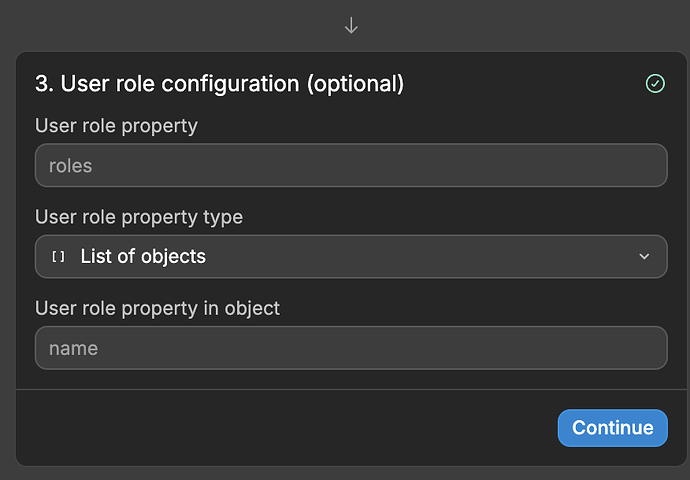Click the dropdown chevron beside List of objects
This screenshot has width=690, height=480.
(x=644, y=256)
